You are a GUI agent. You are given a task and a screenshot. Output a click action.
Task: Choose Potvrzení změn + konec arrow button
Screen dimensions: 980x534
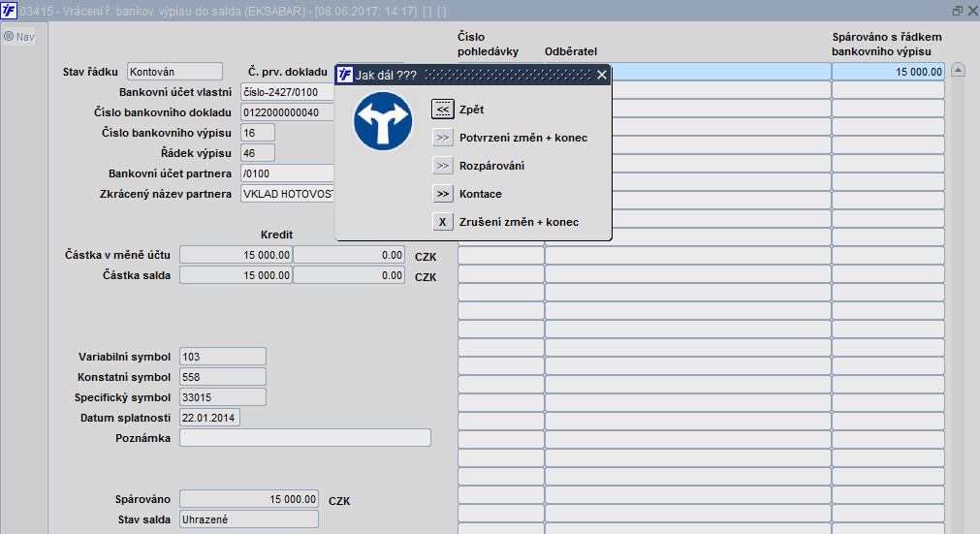(x=442, y=138)
